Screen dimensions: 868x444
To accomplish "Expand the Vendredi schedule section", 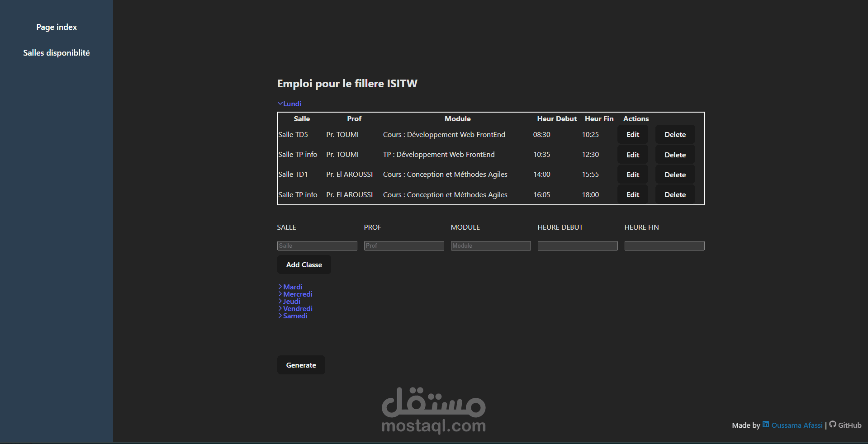I will tap(297, 308).
